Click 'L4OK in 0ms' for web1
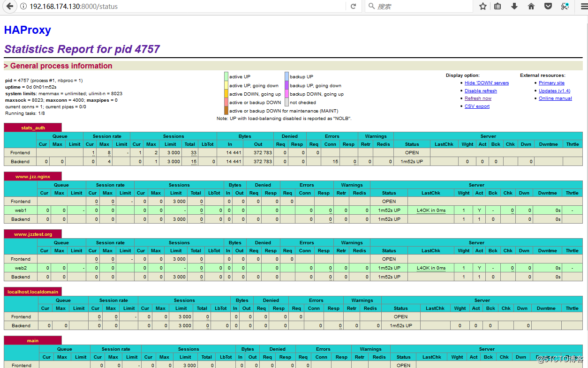Viewport: 588px width, 368px height. click(431, 210)
